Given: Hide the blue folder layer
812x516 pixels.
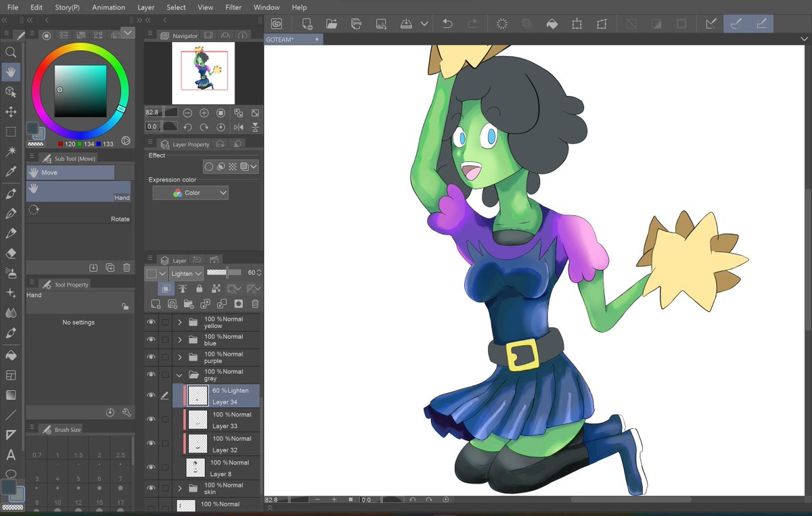Looking at the screenshot, I should [151, 340].
